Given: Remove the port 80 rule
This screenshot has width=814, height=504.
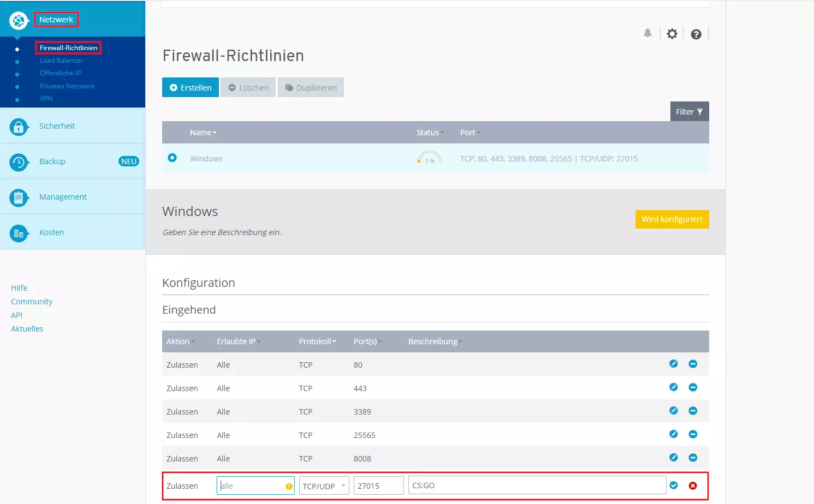Looking at the screenshot, I should [693, 364].
